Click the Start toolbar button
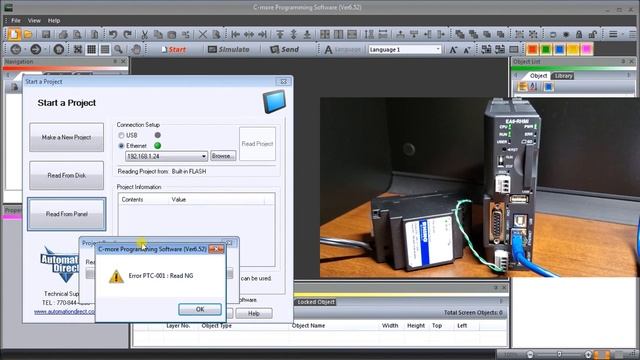 173,49
